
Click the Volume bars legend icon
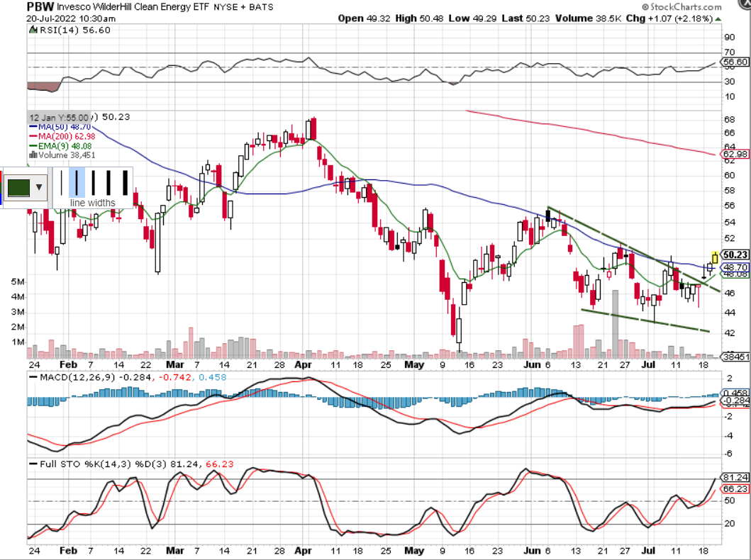click(x=33, y=155)
